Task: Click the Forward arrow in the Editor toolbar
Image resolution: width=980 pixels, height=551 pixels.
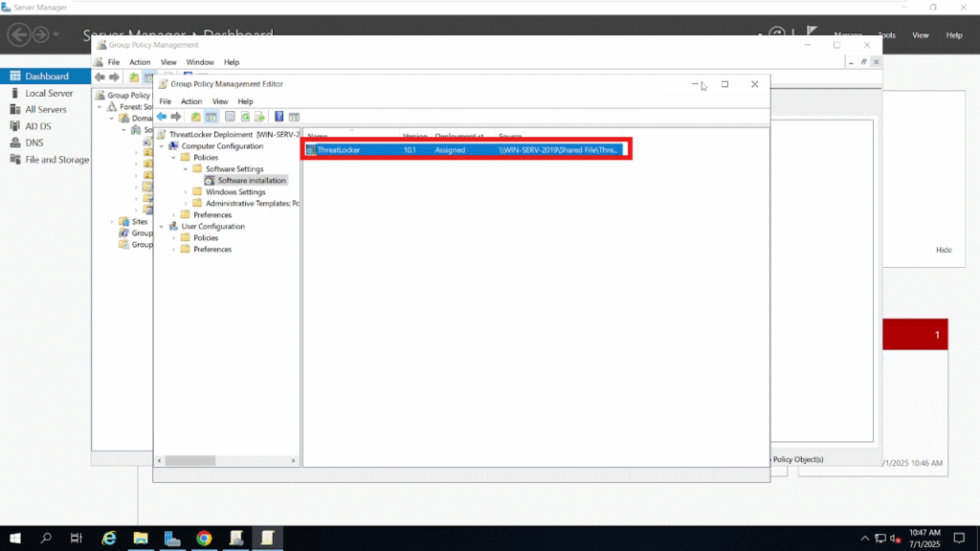Action: tap(176, 117)
